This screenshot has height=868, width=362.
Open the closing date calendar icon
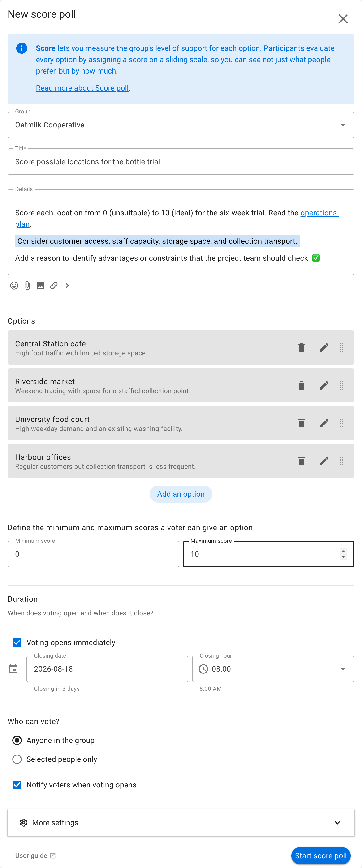click(x=13, y=668)
